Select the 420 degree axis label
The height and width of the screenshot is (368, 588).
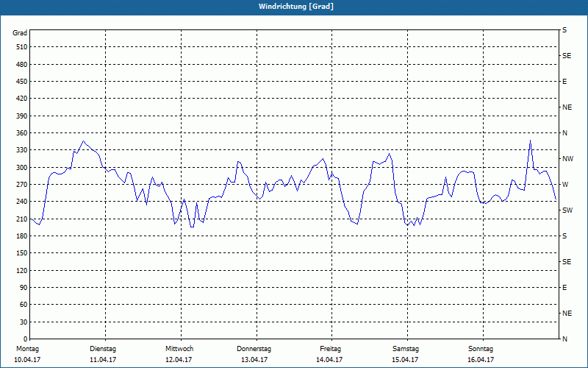(x=22, y=99)
